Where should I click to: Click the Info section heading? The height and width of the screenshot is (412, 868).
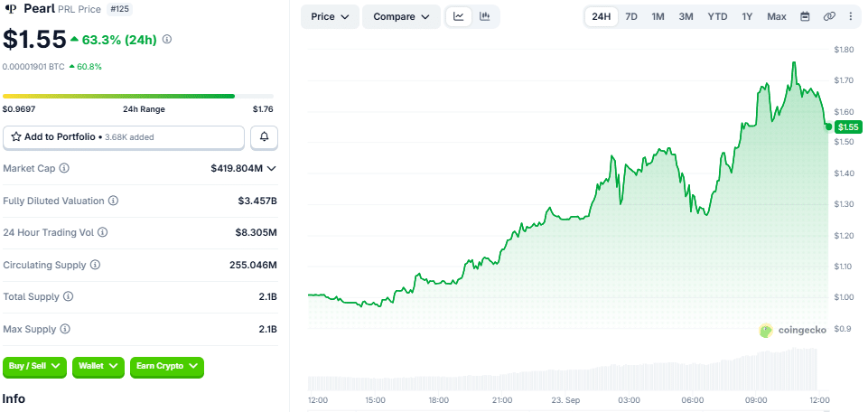tap(14, 398)
